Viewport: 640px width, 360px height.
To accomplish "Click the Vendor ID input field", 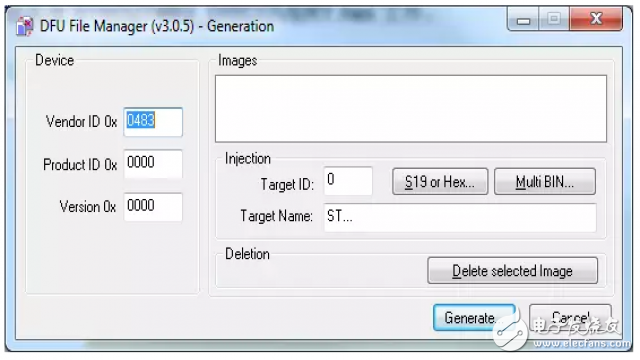I will (x=153, y=122).
